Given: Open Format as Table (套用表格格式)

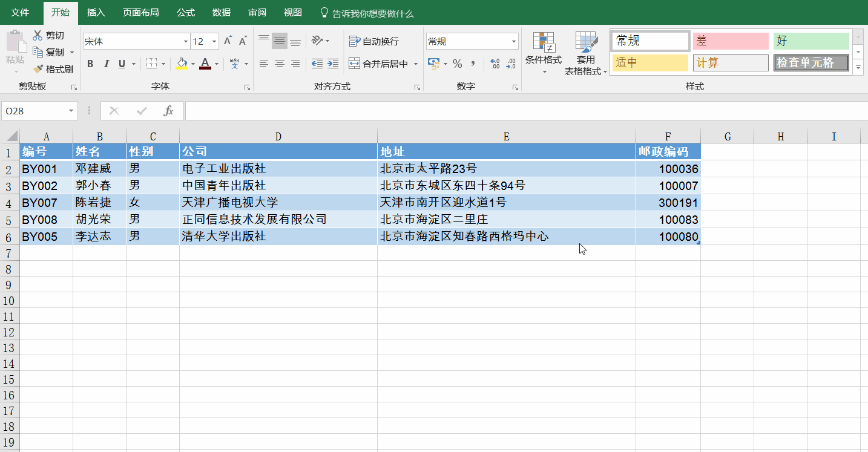Looking at the screenshot, I should pyautogui.click(x=586, y=53).
